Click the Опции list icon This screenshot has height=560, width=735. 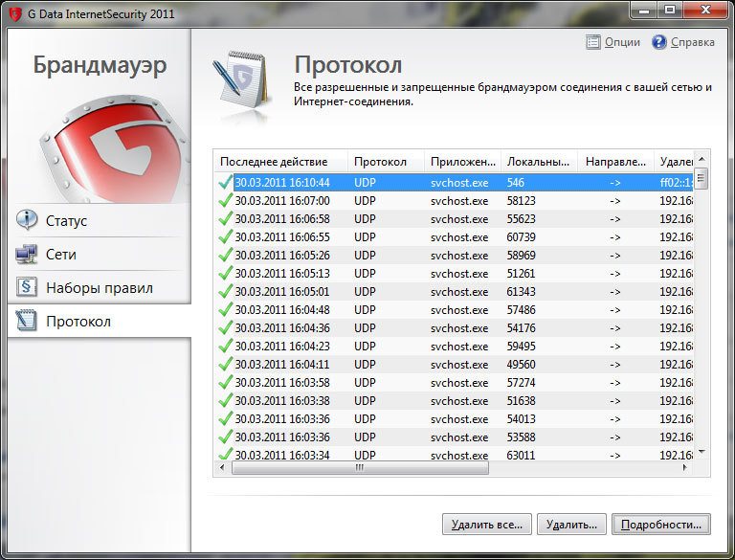(x=593, y=42)
